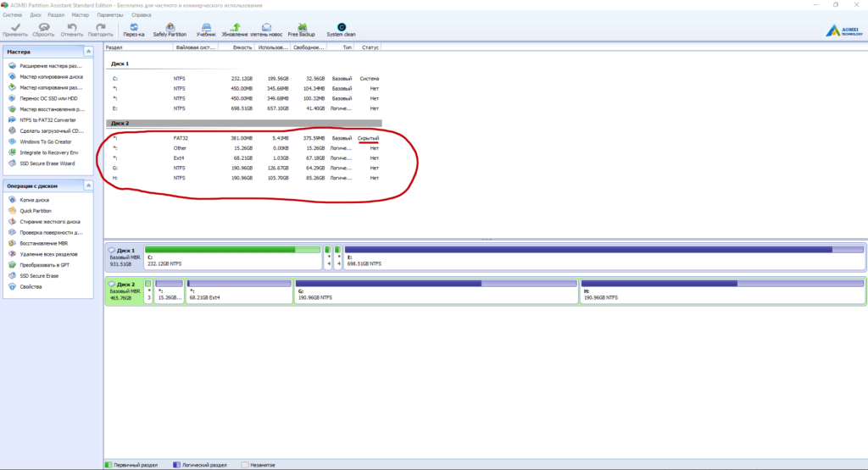Click Quick Partition in disk operations
This screenshot has height=470, width=868.
point(36,210)
